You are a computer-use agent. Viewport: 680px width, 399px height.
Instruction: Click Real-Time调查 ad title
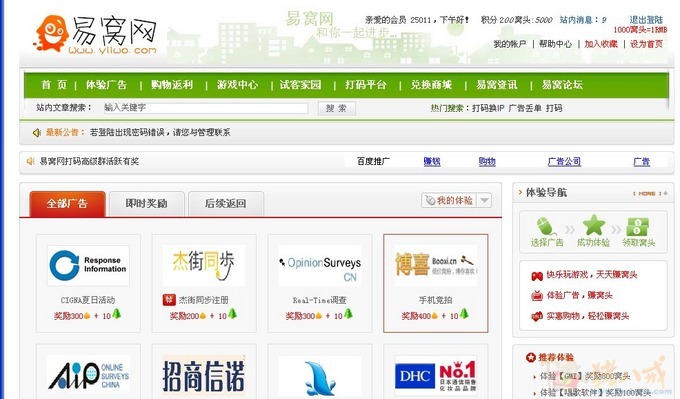[x=320, y=300]
